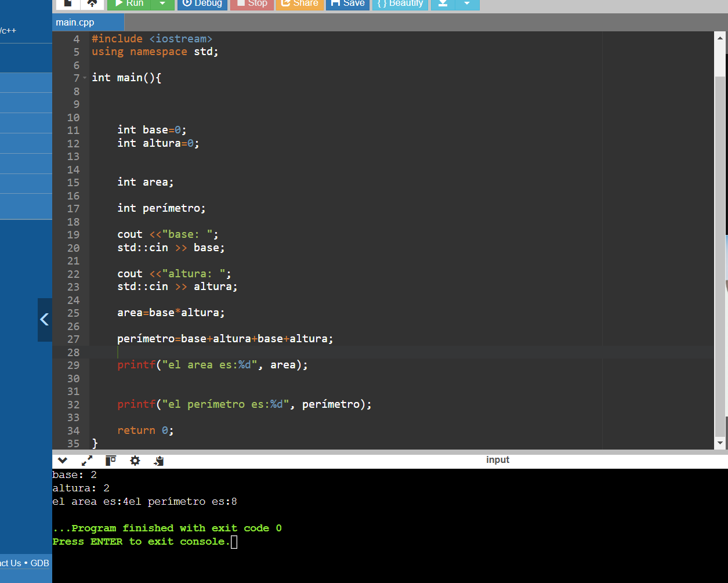Screen dimensions: 728x583
Task: Click the upload file icon
Action: [92, 4]
